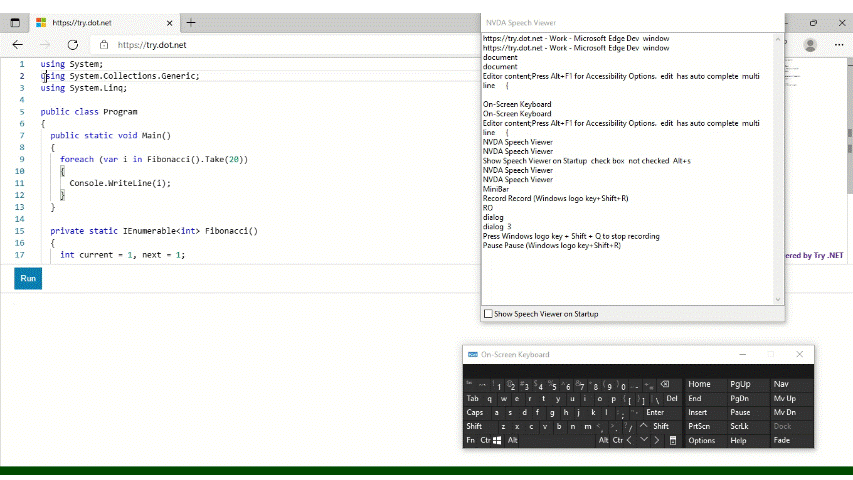Image resolution: width=853 pixels, height=480 pixels.
Task: Click 'MiniBar' line in NVDA Speech Viewer
Action: (x=496, y=189)
